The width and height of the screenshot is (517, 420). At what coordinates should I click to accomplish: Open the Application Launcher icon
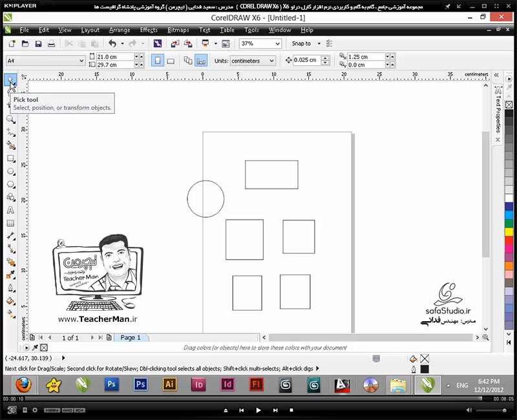click(x=206, y=43)
